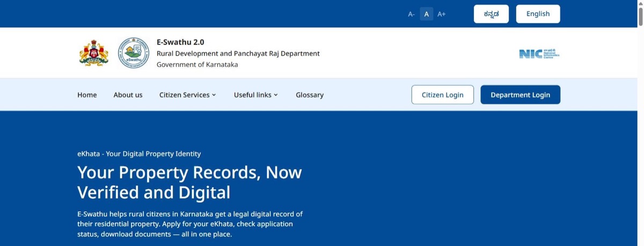The height and width of the screenshot is (246, 644).
Task: Click the circular eSwathu logo
Action: pyautogui.click(x=133, y=53)
